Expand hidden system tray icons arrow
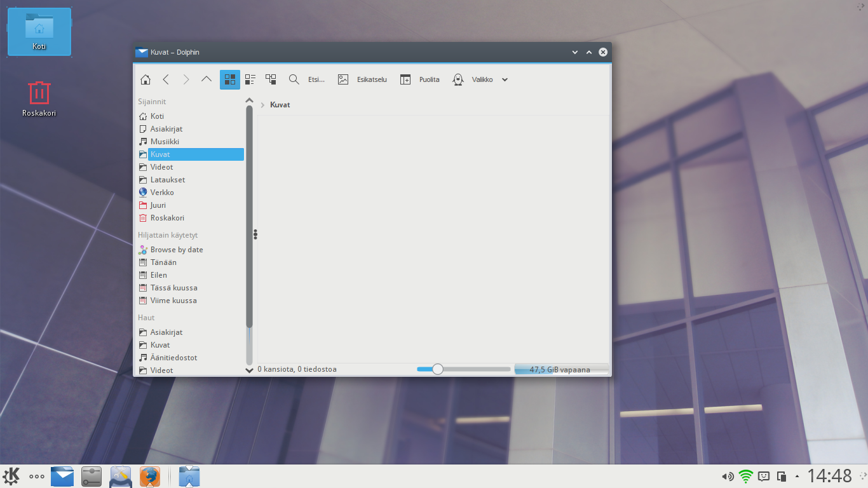The height and width of the screenshot is (488, 868). pyautogui.click(x=797, y=476)
